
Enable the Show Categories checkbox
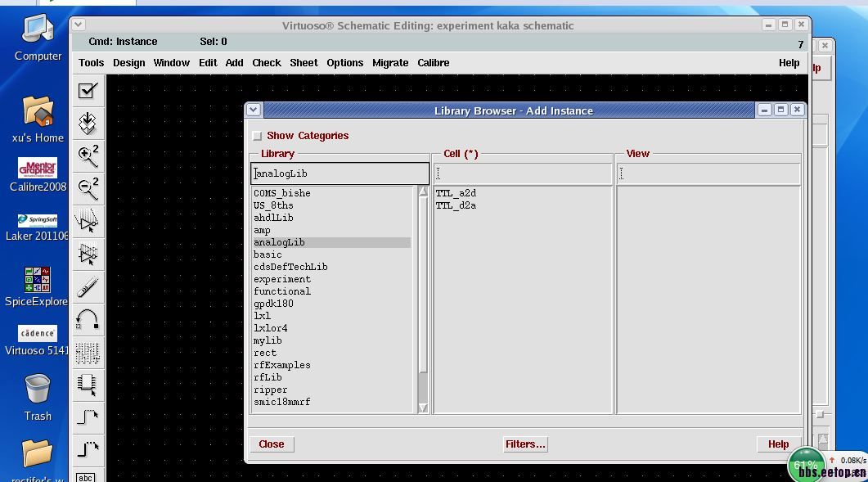pyautogui.click(x=257, y=136)
